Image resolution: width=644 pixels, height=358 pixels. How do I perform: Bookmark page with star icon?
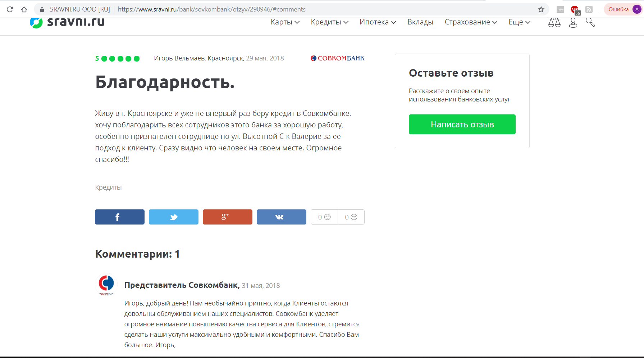click(541, 9)
